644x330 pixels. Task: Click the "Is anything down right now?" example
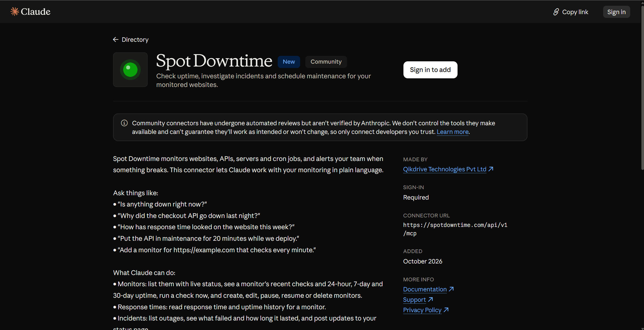point(162,204)
